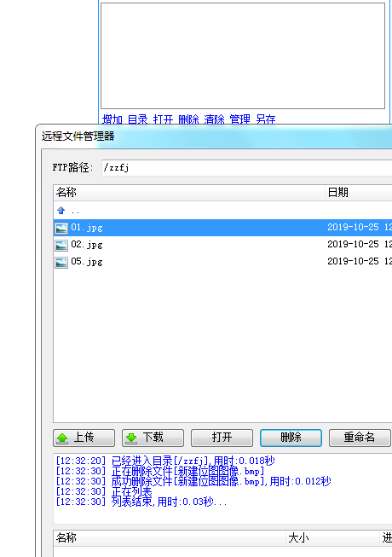Click the 另存 link
392x557 pixels.
pyautogui.click(x=266, y=119)
